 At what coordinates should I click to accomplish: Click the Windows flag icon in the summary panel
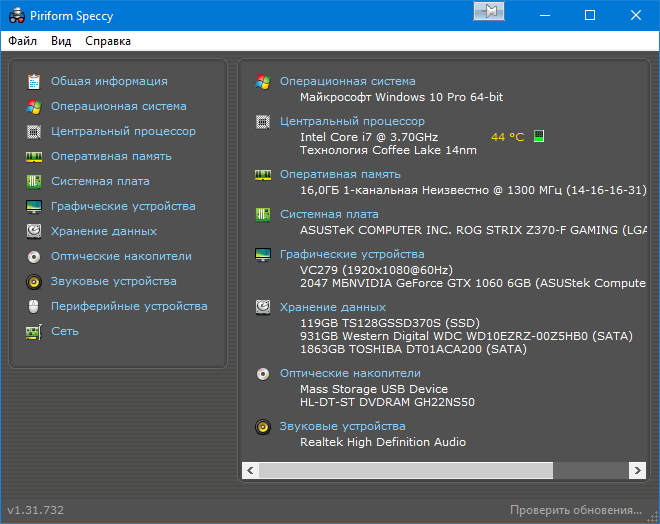(x=263, y=82)
